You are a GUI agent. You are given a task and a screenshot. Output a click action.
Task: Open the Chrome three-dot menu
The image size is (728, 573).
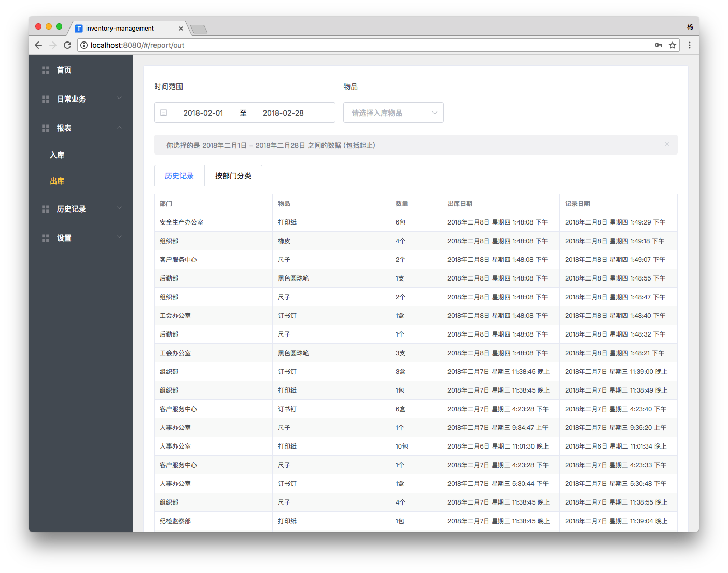click(690, 45)
